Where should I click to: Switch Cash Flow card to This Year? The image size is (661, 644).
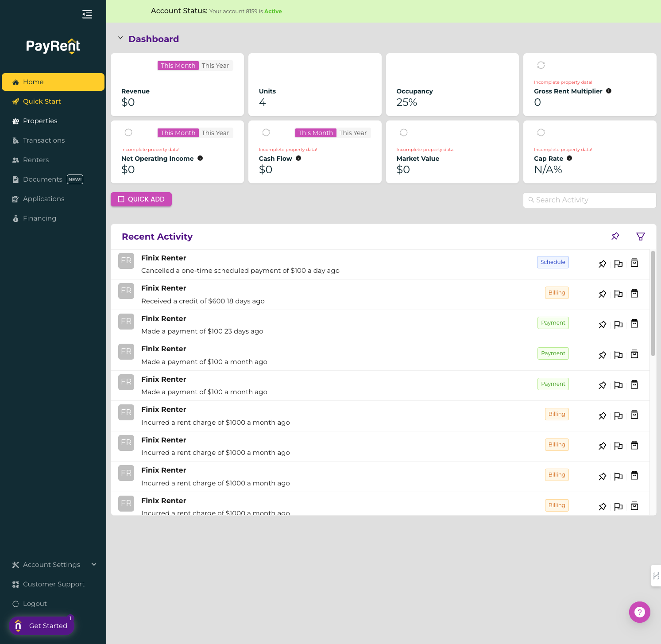(353, 133)
